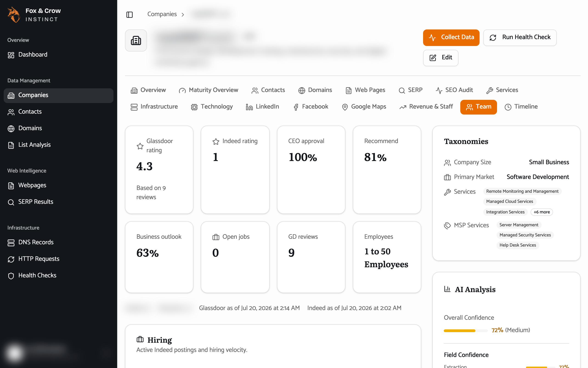Open Webpages in the sidebar

click(x=58, y=185)
